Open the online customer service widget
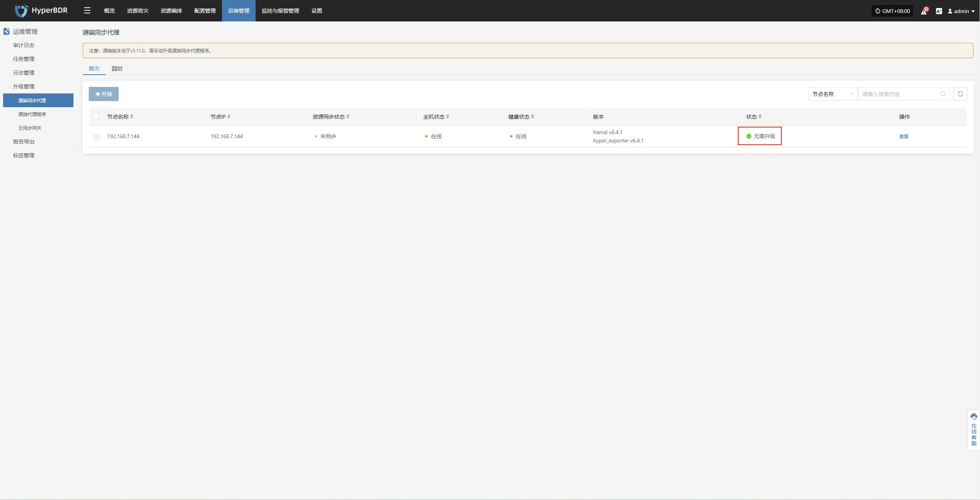The width and height of the screenshot is (980, 500). click(974, 430)
